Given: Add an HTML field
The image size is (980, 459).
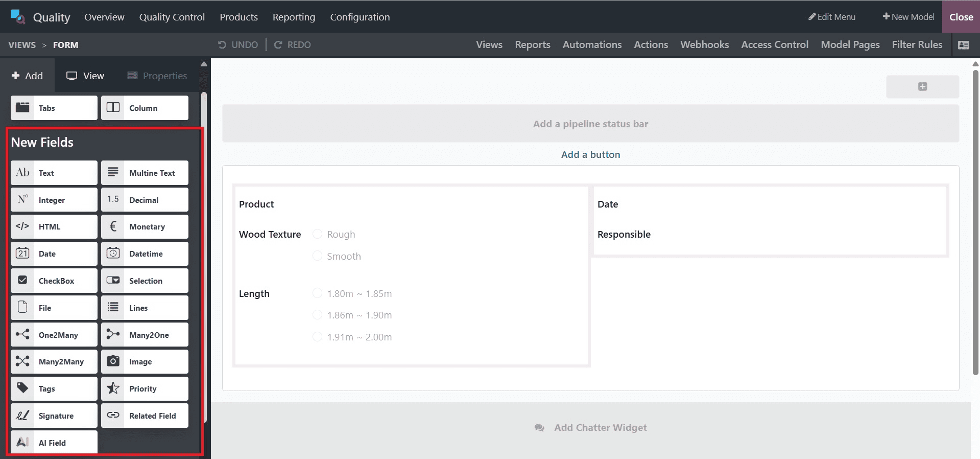Looking at the screenshot, I should click(x=54, y=226).
